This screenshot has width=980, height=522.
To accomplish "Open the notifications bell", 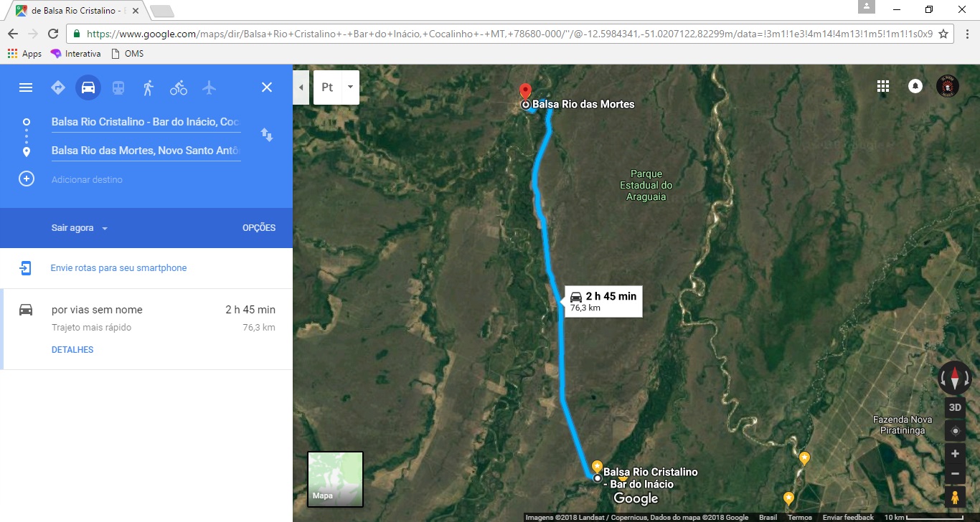I will coord(915,86).
